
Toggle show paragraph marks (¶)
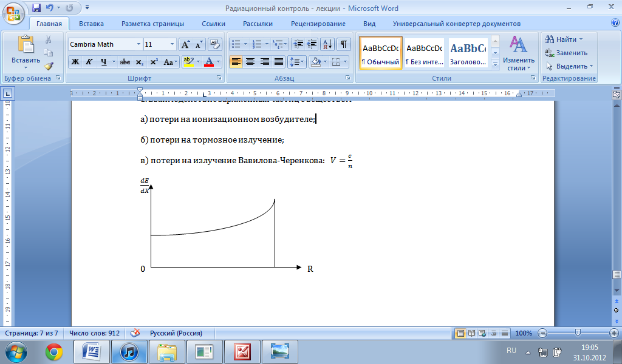point(344,44)
